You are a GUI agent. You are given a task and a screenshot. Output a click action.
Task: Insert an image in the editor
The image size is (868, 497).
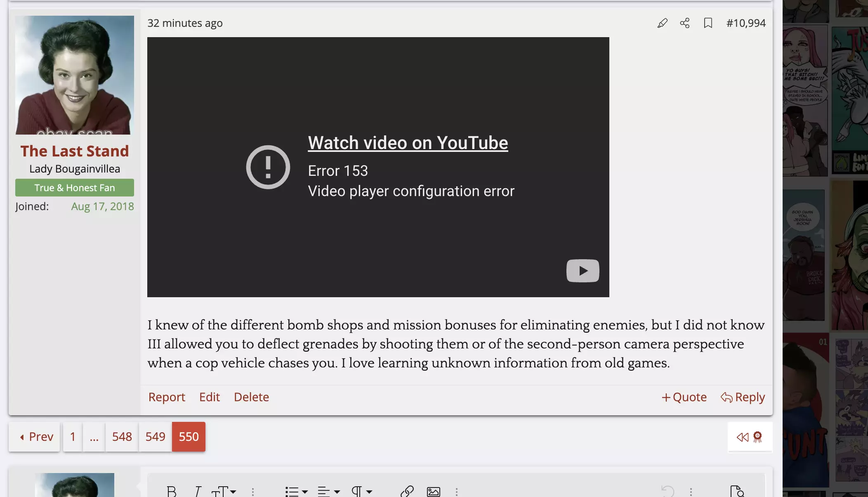click(x=433, y=492)
